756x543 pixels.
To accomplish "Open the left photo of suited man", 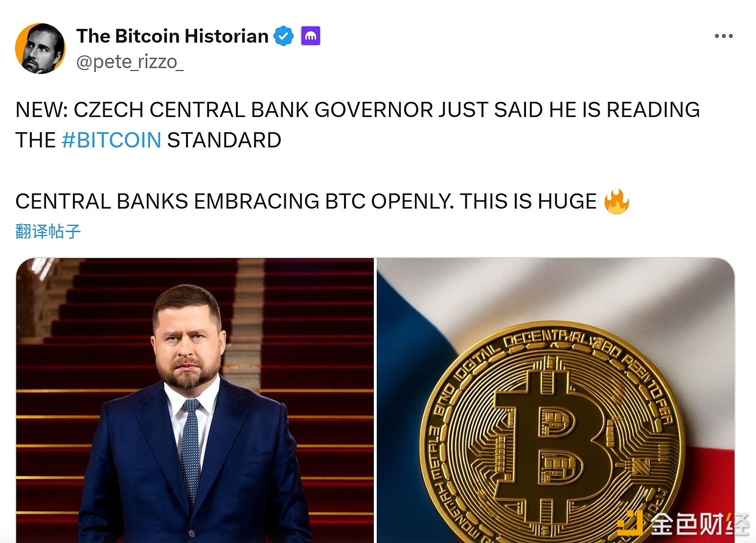I will tap(195, 400).
